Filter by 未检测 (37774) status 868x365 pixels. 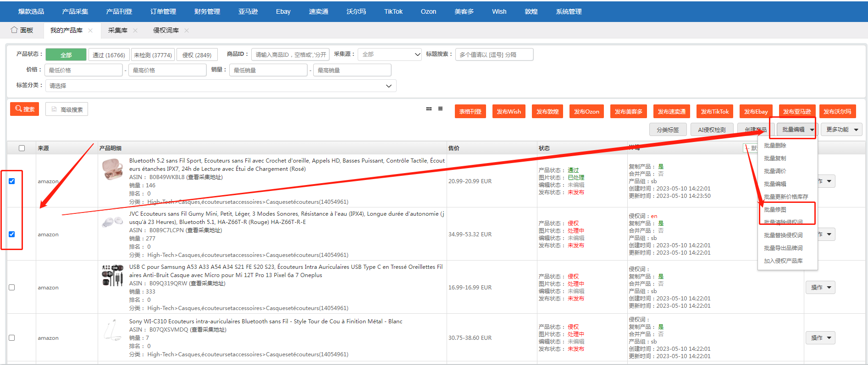click(153, 54)
